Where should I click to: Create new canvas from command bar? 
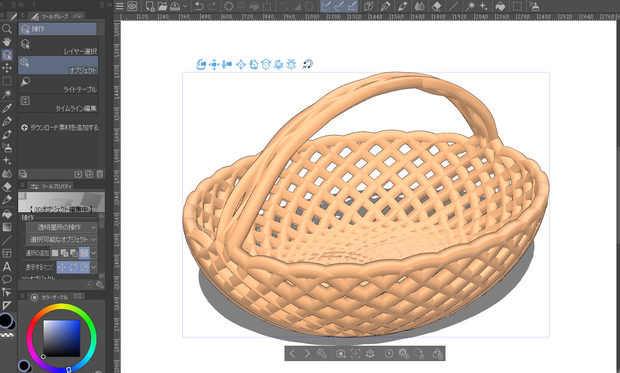tap(150, 6)
